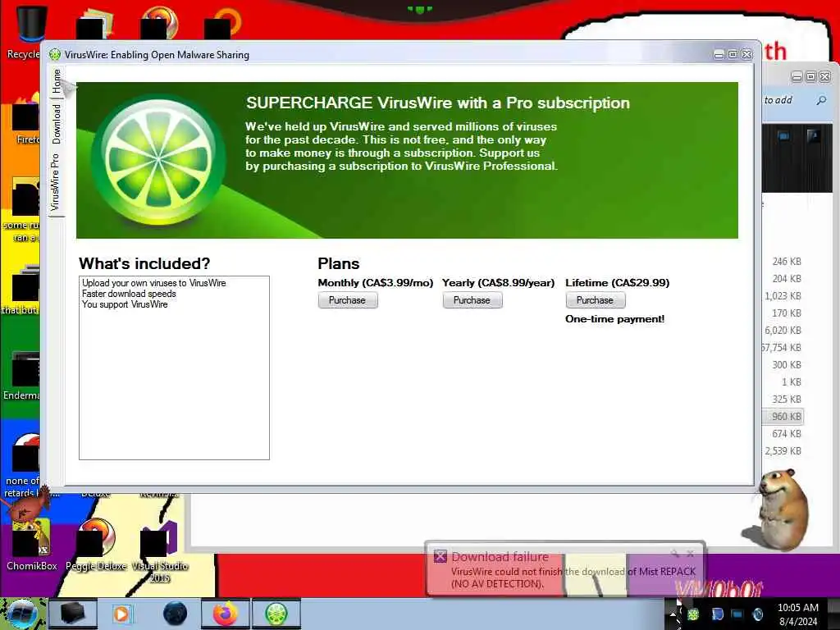Select the 325 KB file row
The image size is (840, 630).
[x=783, y=399]
